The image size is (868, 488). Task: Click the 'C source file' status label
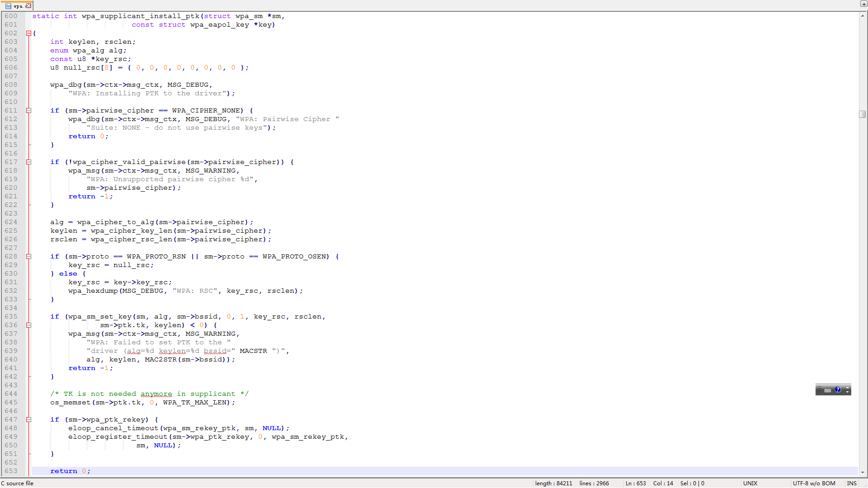tap(17, 483)
